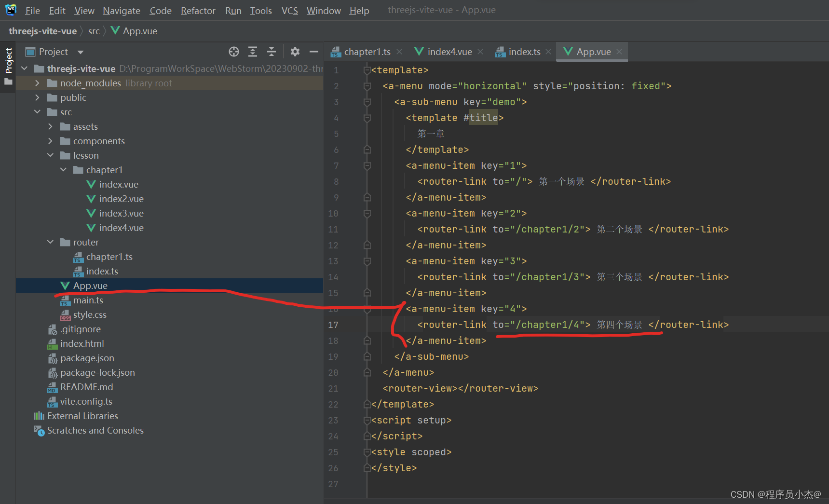Select style.css in the project tree
The height and width of the screenshot is (504, 829).
click(x=90, y=314)
